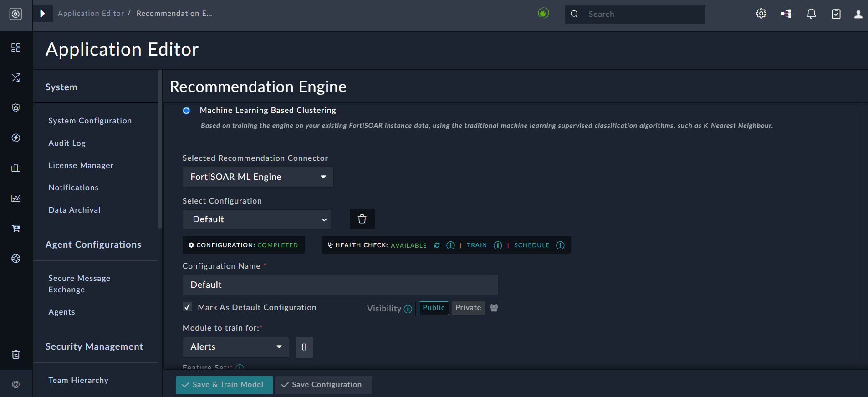Click the Search input field
Image resolution: width=868 pixels, height=397 pixels.
tap(635, 14)
